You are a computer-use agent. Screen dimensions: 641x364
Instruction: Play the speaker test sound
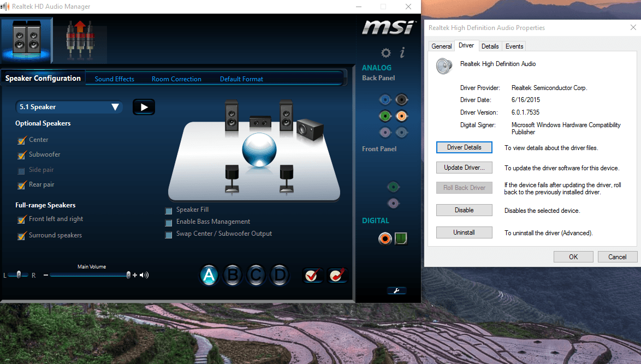[x=144, y=107]
